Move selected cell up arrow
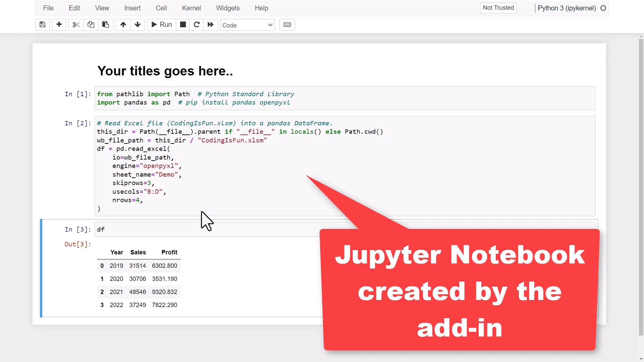 click(123, 24)
